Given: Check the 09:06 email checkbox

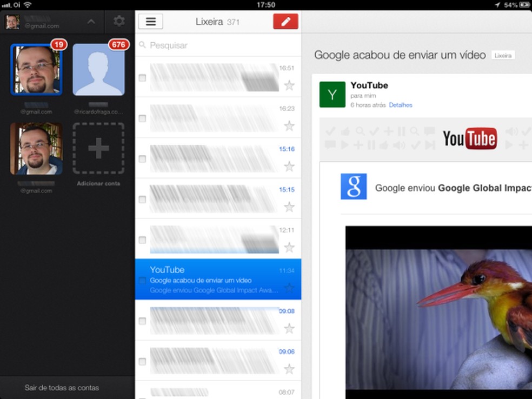Looking at the screenshot, I should pos(143,362).
